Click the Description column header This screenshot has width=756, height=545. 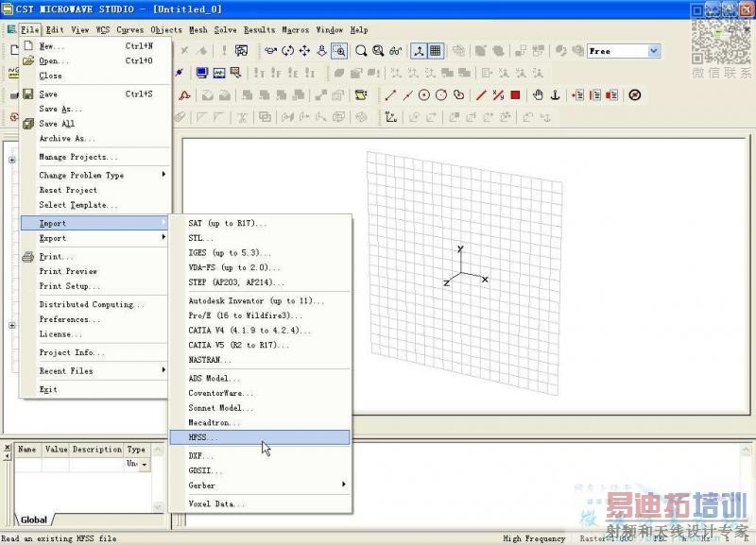[97, 450]
